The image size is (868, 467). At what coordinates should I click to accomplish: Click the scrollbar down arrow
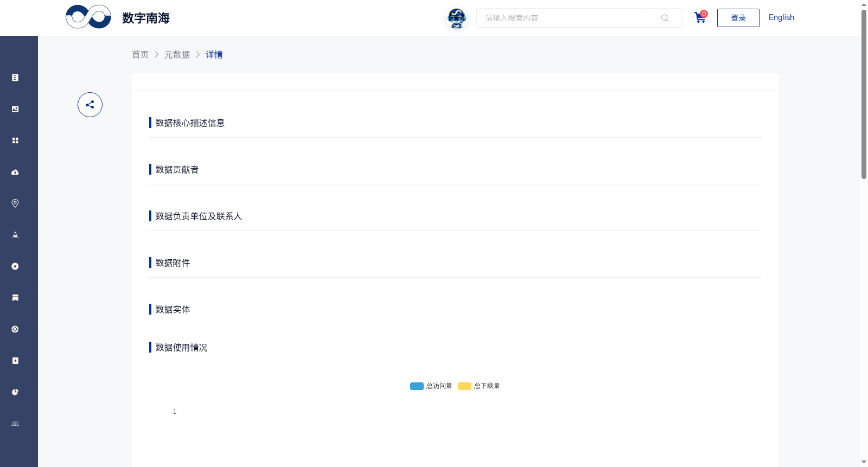864,462
